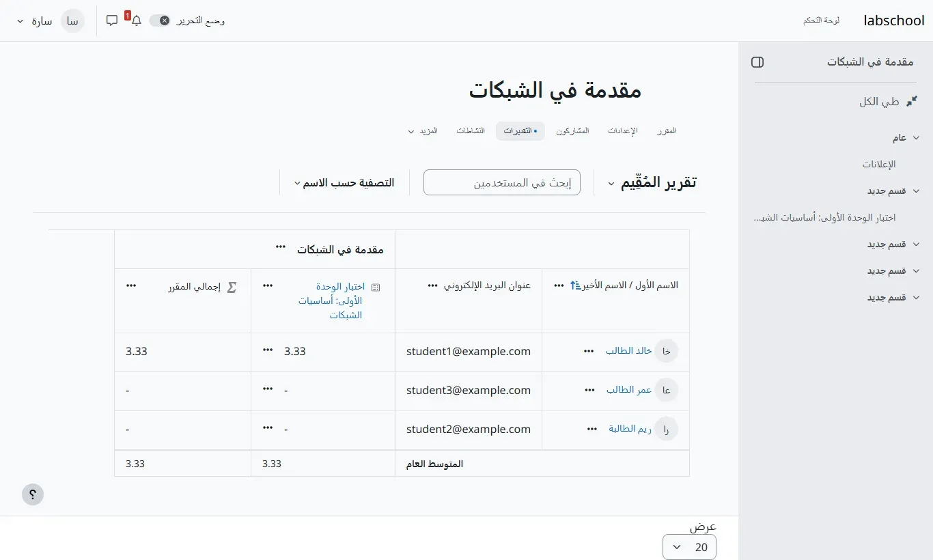Image resolution: width=933 pixels, height=560 pixels.
Task: Collapse the قسم جديد section above the quiz item
Action: 916,191
